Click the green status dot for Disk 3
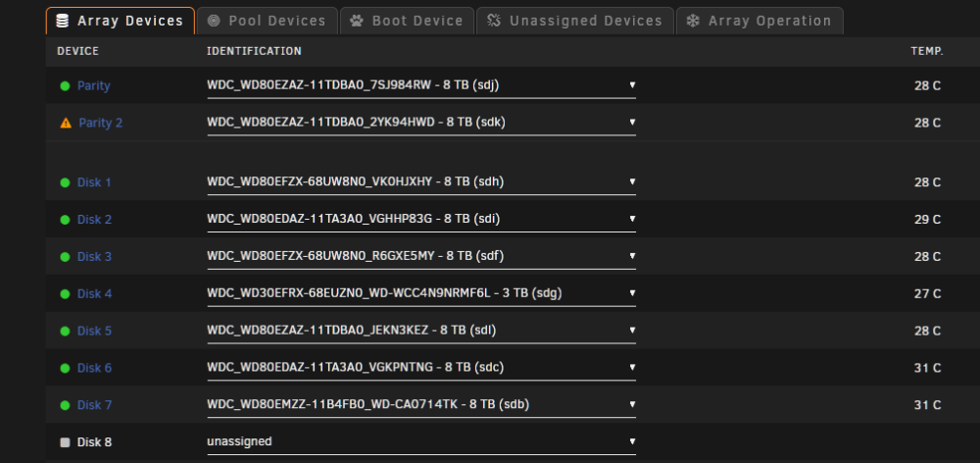This screenshot has width=980, height=463. point(65,257)
